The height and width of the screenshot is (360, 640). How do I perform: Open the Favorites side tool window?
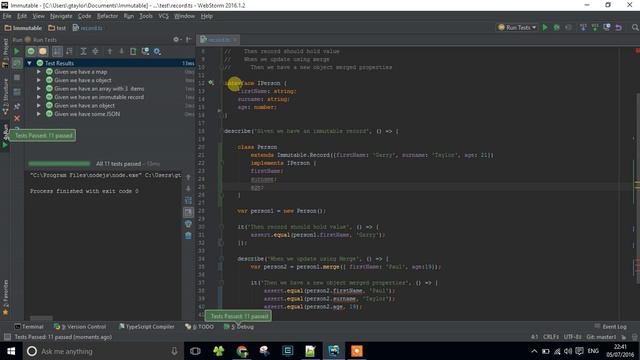pos(5,297)
